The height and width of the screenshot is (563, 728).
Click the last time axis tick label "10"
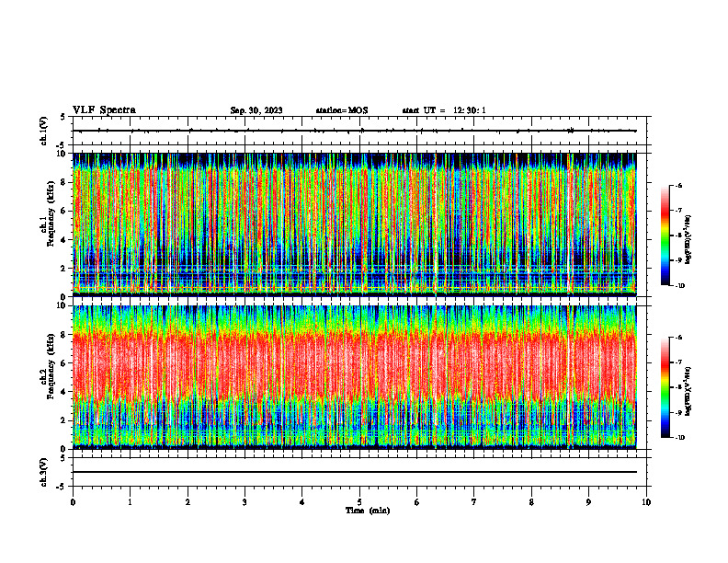(646, 502)
